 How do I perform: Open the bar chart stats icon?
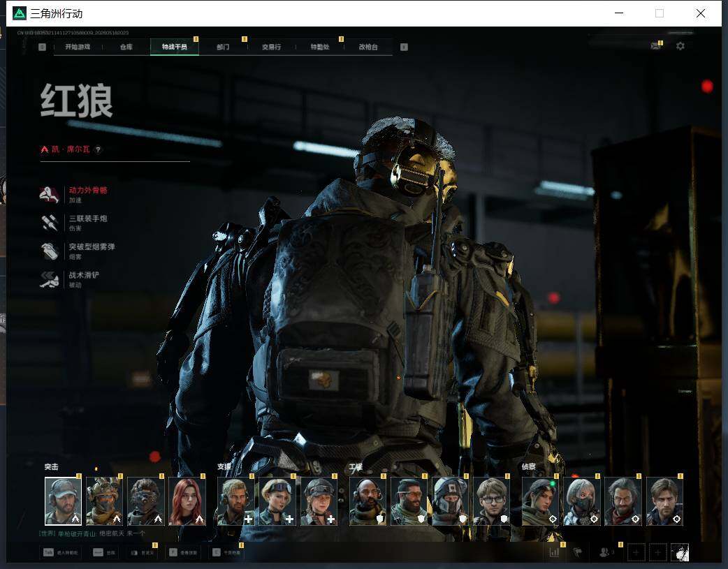tap(554, 552)
